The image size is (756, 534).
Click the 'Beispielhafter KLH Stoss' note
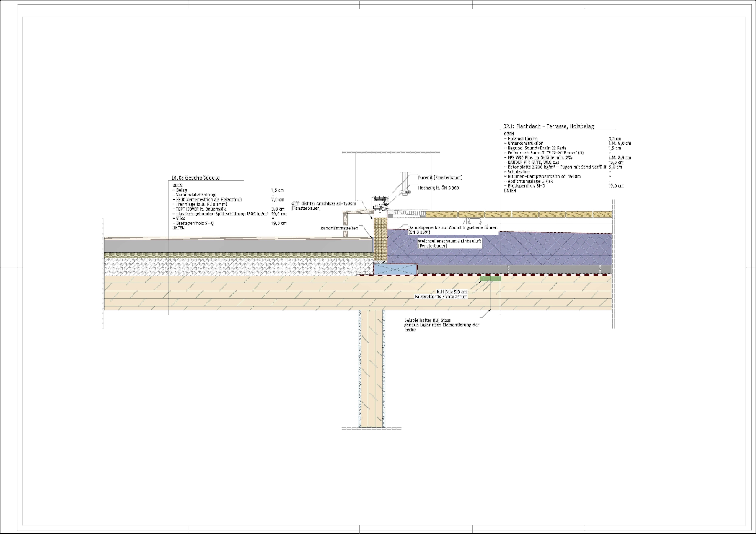click(x=427, y=320)
